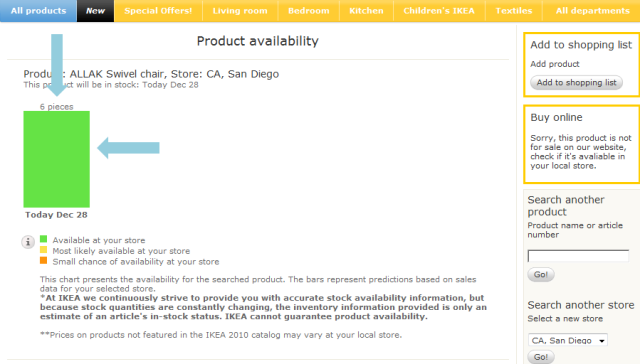Image resolution: width=640 pixels, height=364 pixels.
Task: Open the Living room category
Action: (x=240, y=11)
